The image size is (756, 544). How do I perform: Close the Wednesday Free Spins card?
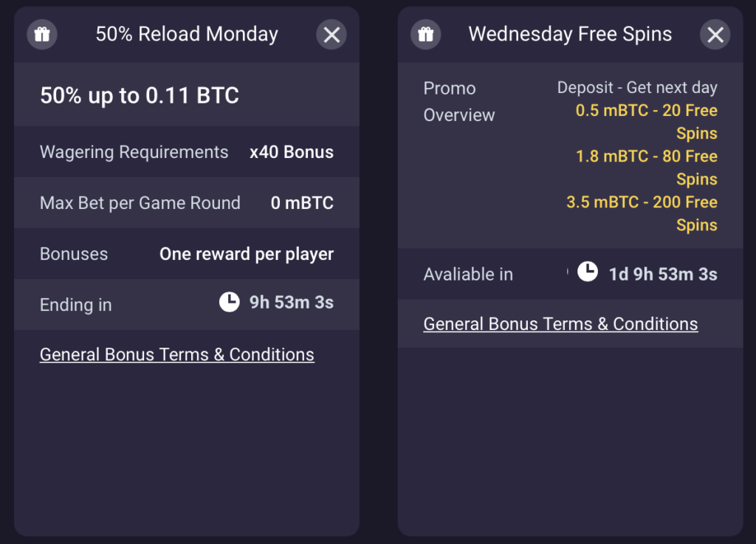click(x=715, y=34)
